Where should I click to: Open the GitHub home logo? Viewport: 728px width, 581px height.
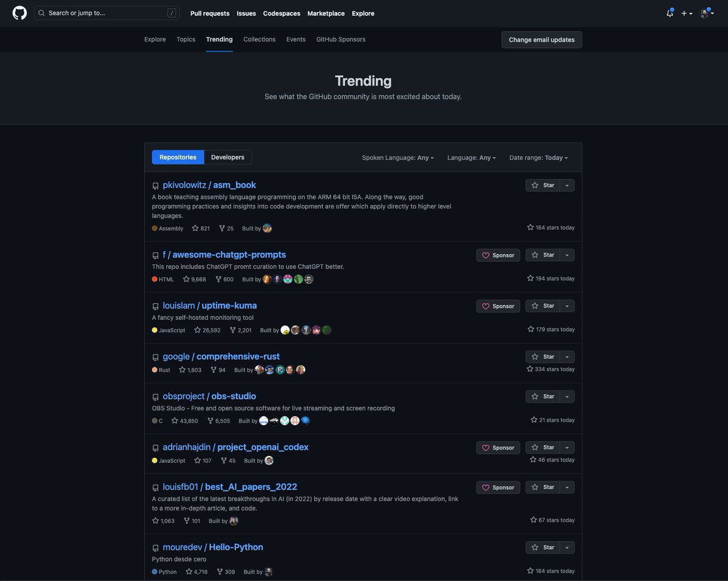pos(19,13)
